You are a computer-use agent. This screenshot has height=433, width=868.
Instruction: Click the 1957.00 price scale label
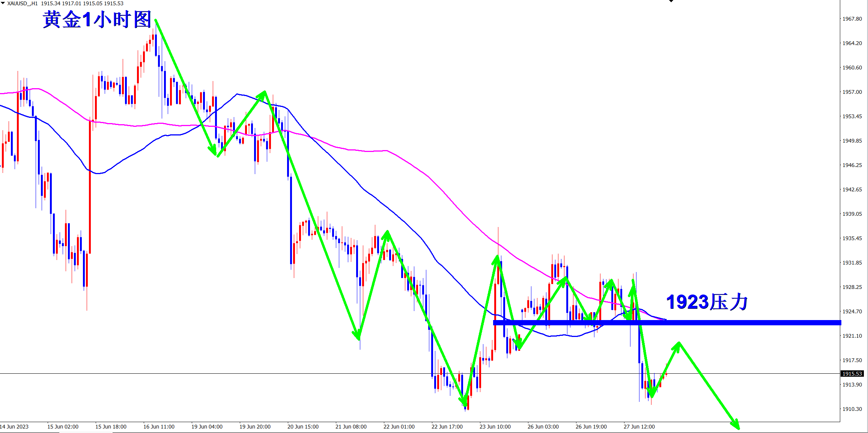coord(852,92)
